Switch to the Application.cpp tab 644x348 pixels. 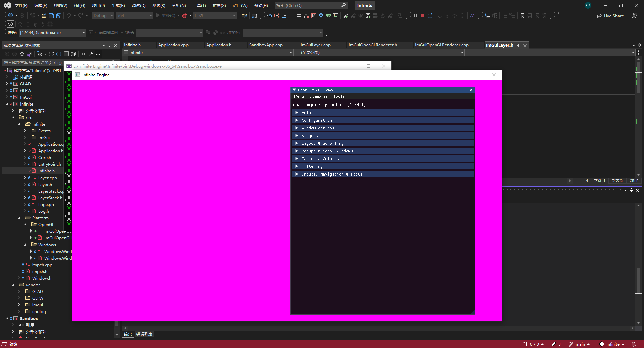point(173,45)
